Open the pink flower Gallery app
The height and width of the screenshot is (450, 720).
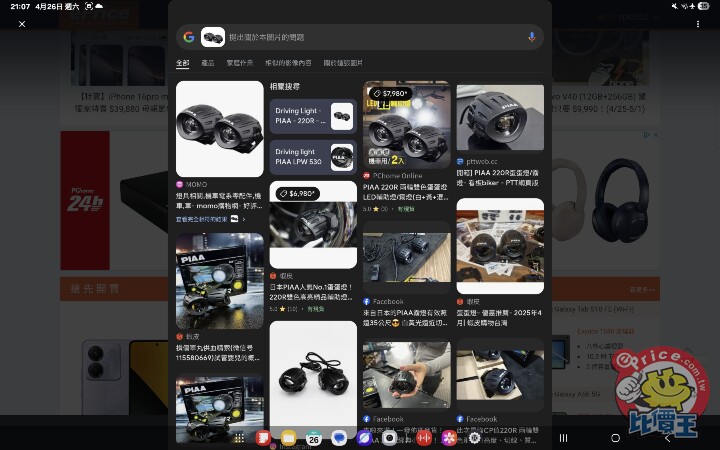coord(449,438)
